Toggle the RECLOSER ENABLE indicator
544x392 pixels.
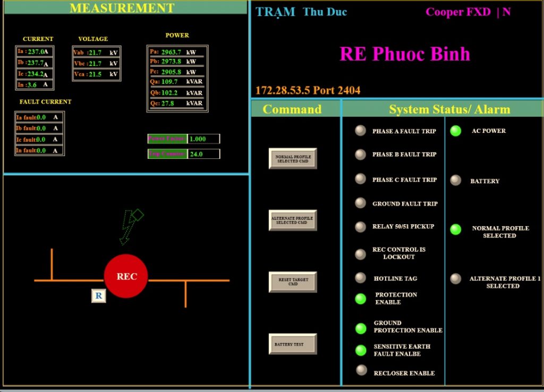click(x=361, y=370)
